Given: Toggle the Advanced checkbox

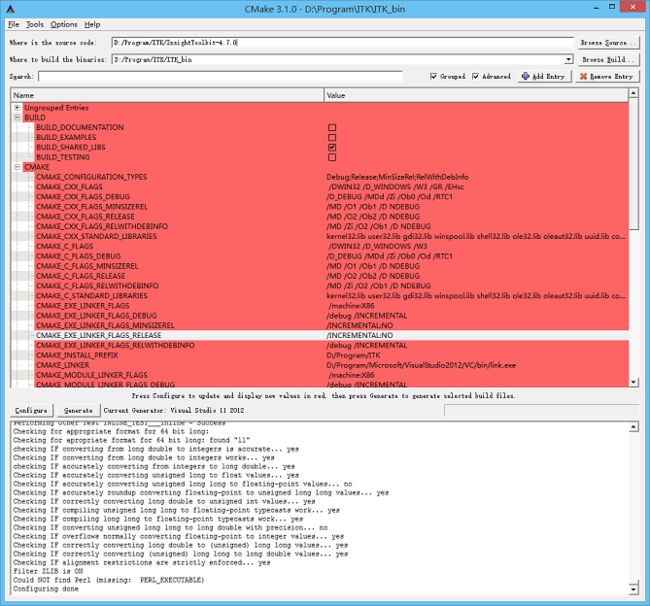Looking at the screenshot, I should tap(475, 76).
